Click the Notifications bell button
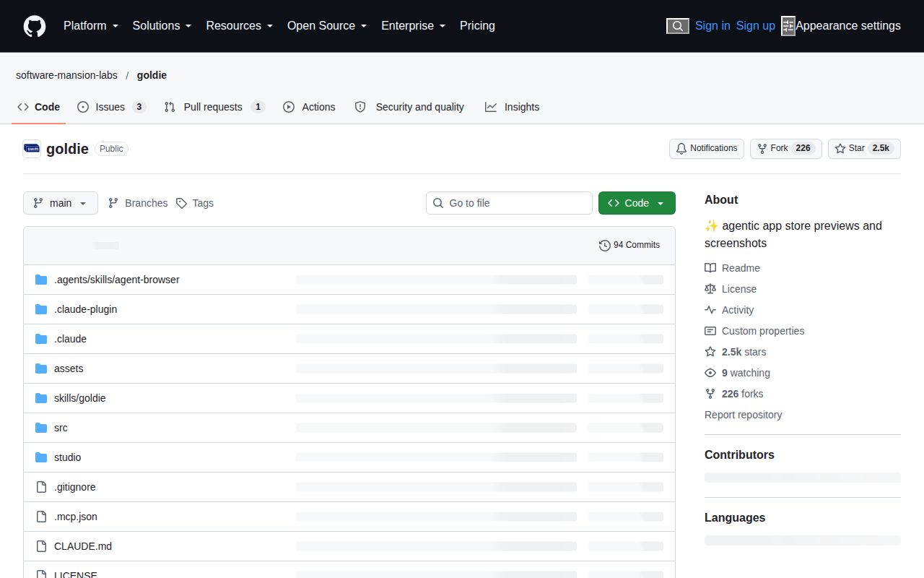This screenshot has height=578, width=924. [707, 148]
